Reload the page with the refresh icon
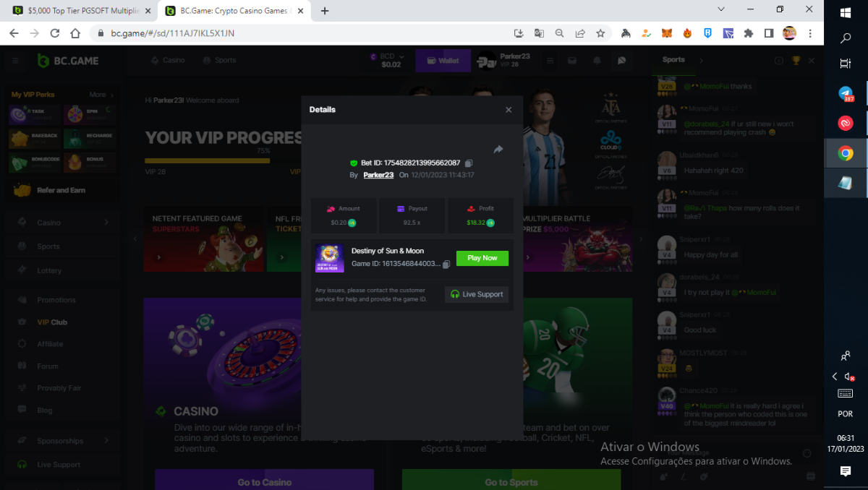The height and width of the screenshot is (490, 868). click(x=54, y=33)
